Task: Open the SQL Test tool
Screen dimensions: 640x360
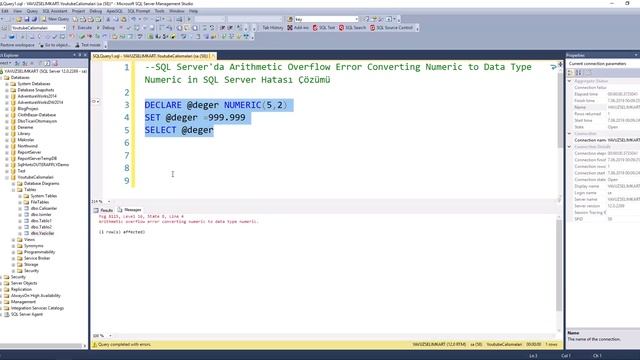Action: pyautogui.click(x=324, y=28)
